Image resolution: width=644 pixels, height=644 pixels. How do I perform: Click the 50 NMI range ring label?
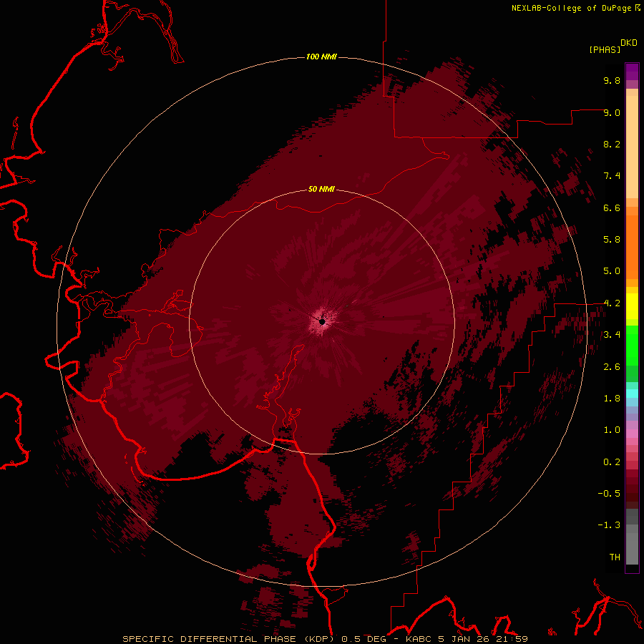(x=321, y=190)
